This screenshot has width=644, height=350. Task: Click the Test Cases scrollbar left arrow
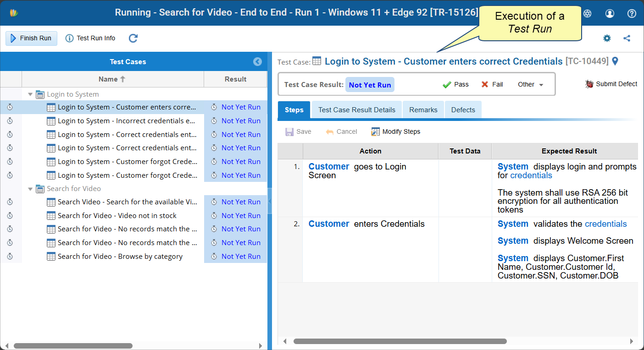pyautogui.click(x=6, y=346)
